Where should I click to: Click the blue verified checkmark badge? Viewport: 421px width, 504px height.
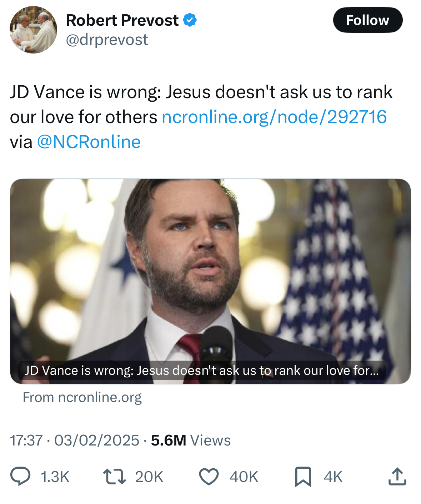pos(190,20)
